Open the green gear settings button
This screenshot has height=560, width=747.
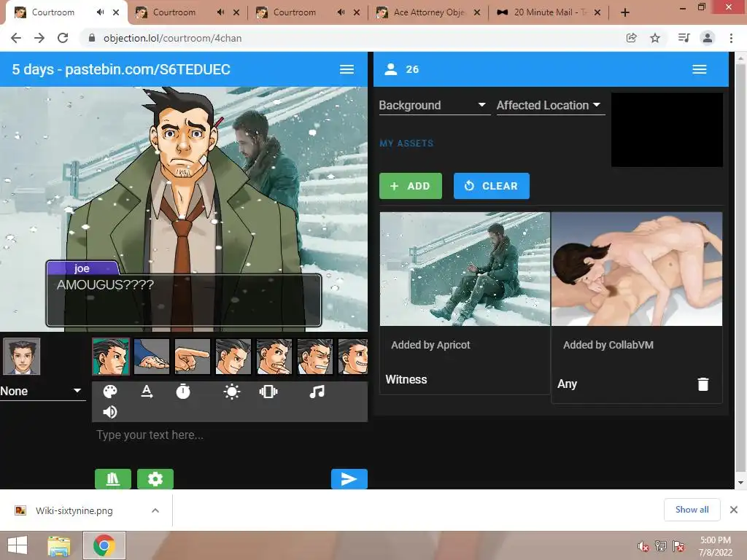(x=155, y=478)
